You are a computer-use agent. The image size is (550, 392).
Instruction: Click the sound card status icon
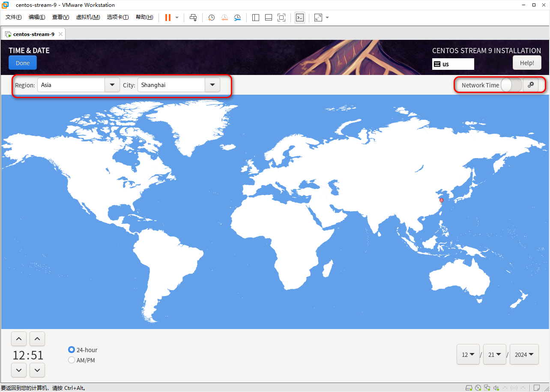(x=496, y=388)
